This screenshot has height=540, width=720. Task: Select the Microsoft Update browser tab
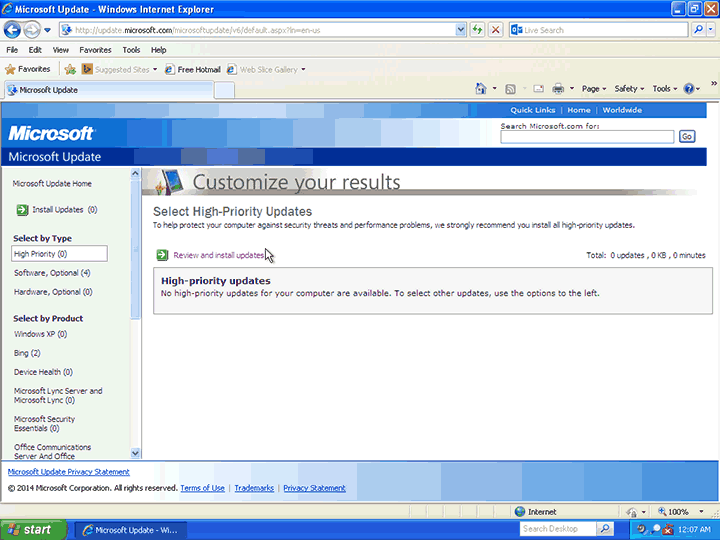click(109, 90)
